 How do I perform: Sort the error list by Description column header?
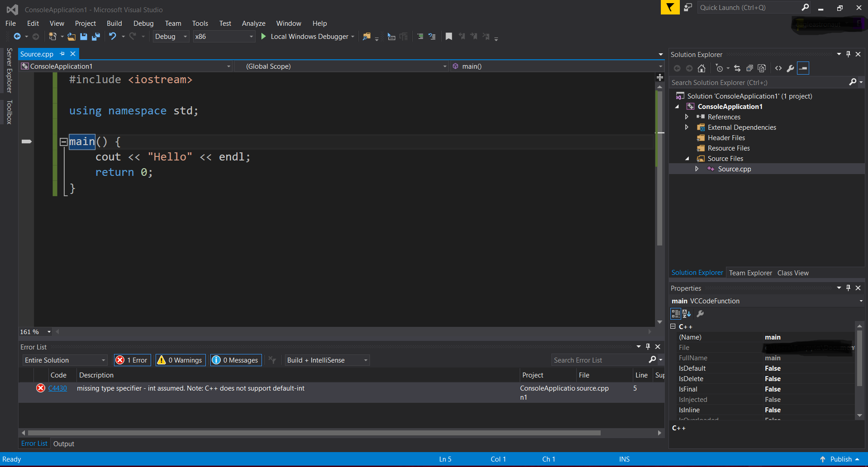coord(298,375)
